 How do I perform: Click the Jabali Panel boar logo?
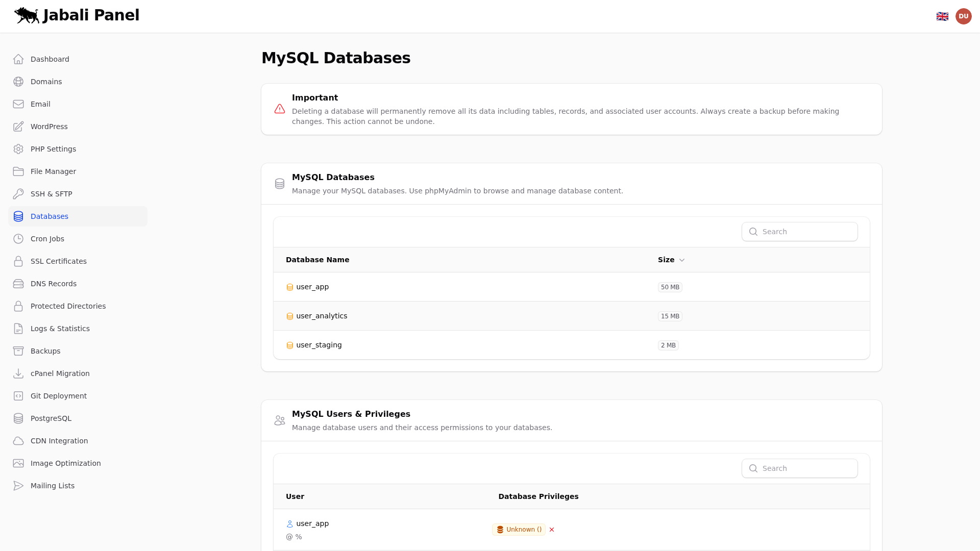point(26,15)
